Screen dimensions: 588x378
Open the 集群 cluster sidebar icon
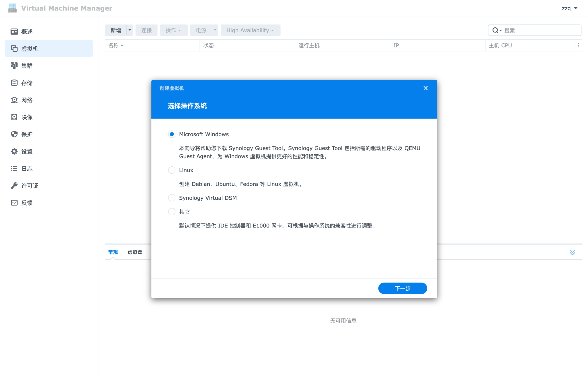tap(14, 65)
